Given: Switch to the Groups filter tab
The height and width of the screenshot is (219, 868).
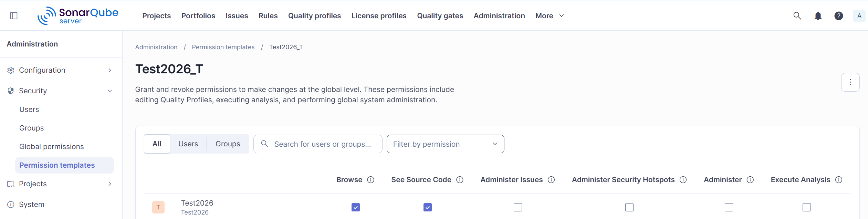Looking at the screenshot, I should (228, 144).
